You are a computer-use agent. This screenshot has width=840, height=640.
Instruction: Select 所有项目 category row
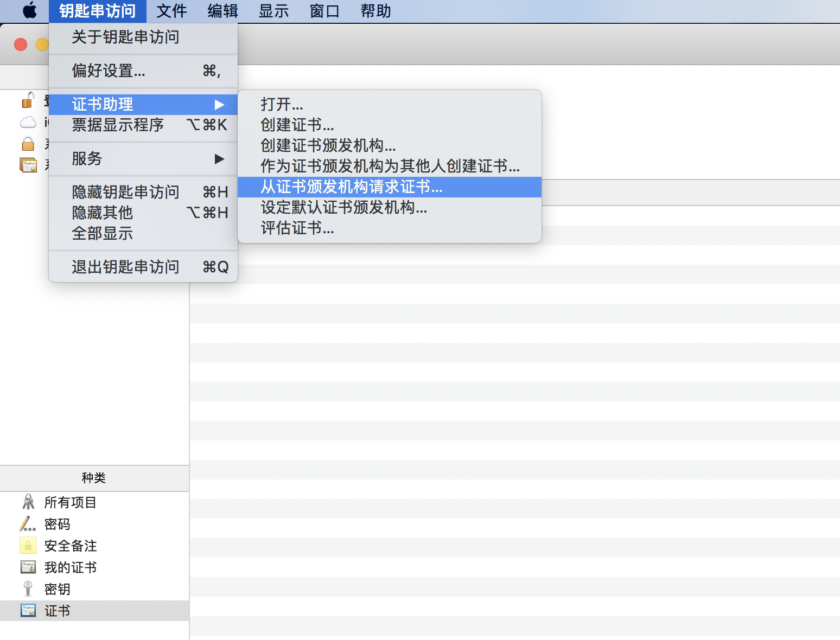point(94,502)
